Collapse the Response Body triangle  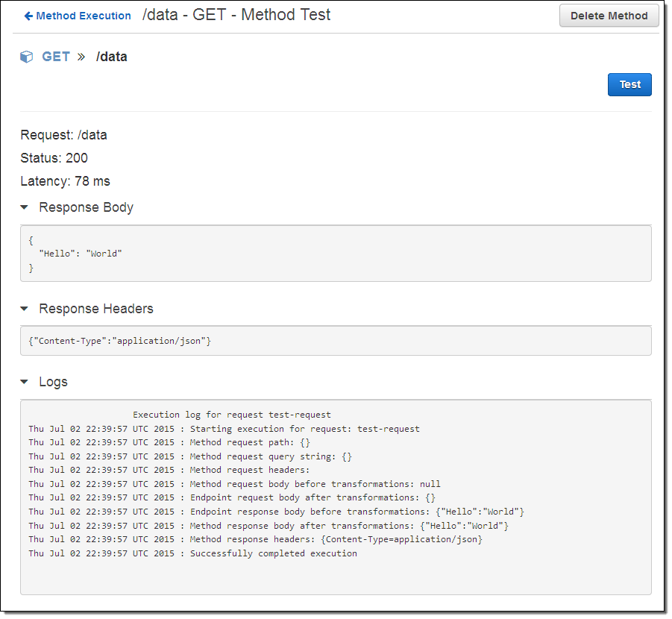[x=25, y=207]
